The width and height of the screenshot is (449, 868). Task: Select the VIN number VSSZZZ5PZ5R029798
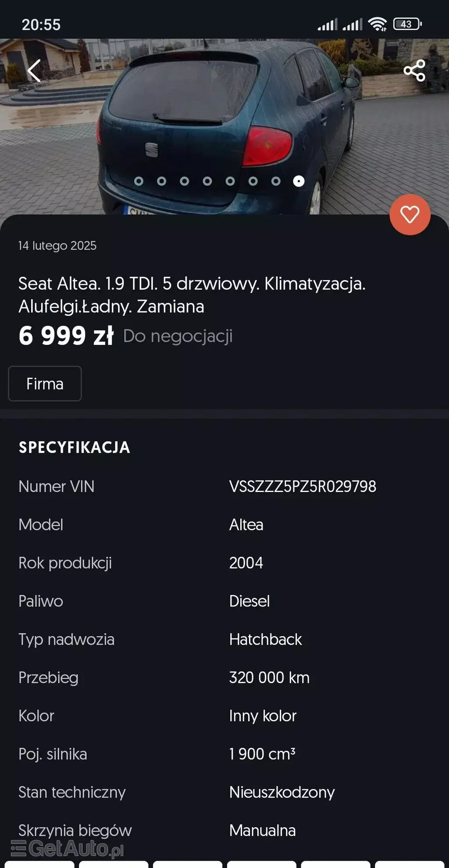point(303,486)
